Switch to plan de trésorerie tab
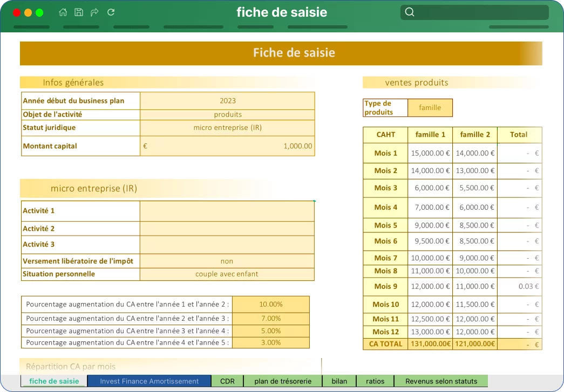 coord(283,381)
